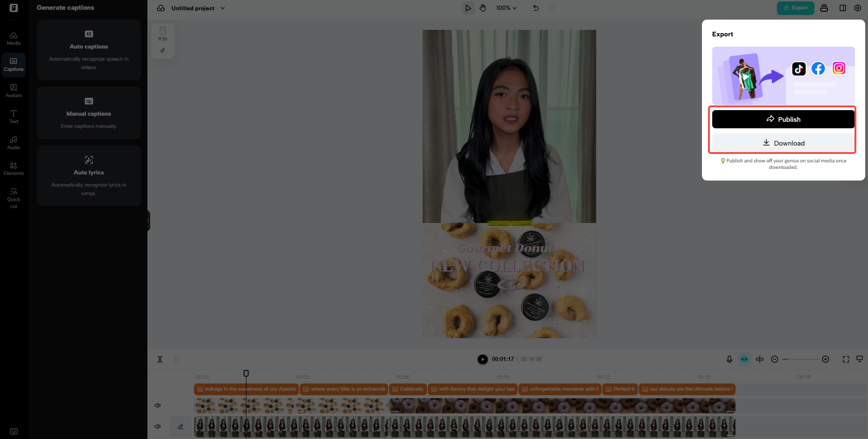Undo the last action
This screenshot has height=439, width=868.
(536, 8)
